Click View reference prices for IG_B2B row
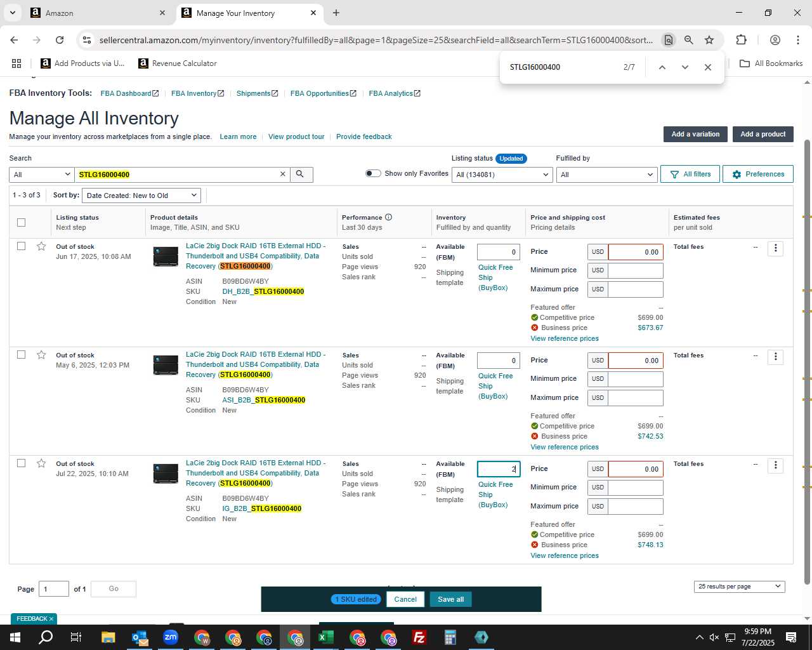The image size is (812, 650). (565, 555)
